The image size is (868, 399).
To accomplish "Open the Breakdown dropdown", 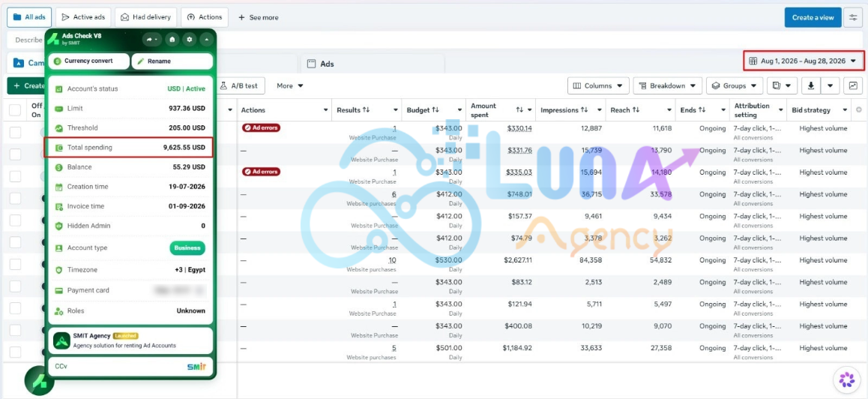I will (x=668, y=86).
